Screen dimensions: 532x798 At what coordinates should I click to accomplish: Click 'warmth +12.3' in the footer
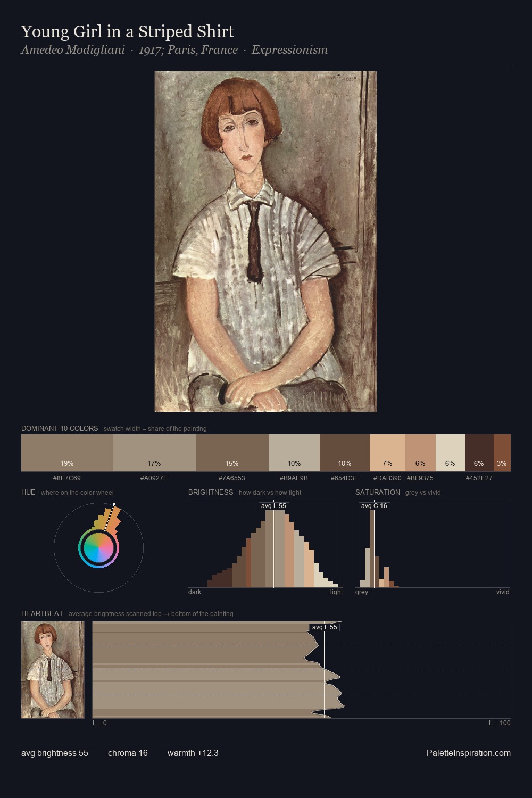tap(193, 753)
